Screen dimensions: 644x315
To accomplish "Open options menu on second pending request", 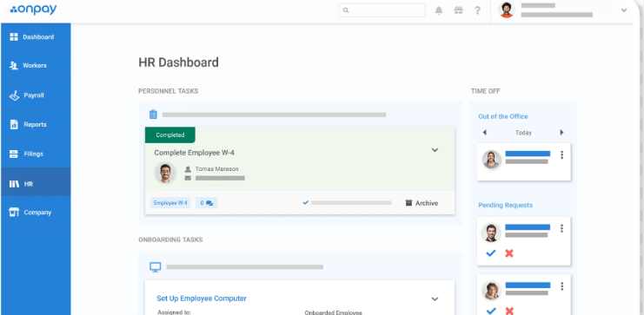I will 561,286.
